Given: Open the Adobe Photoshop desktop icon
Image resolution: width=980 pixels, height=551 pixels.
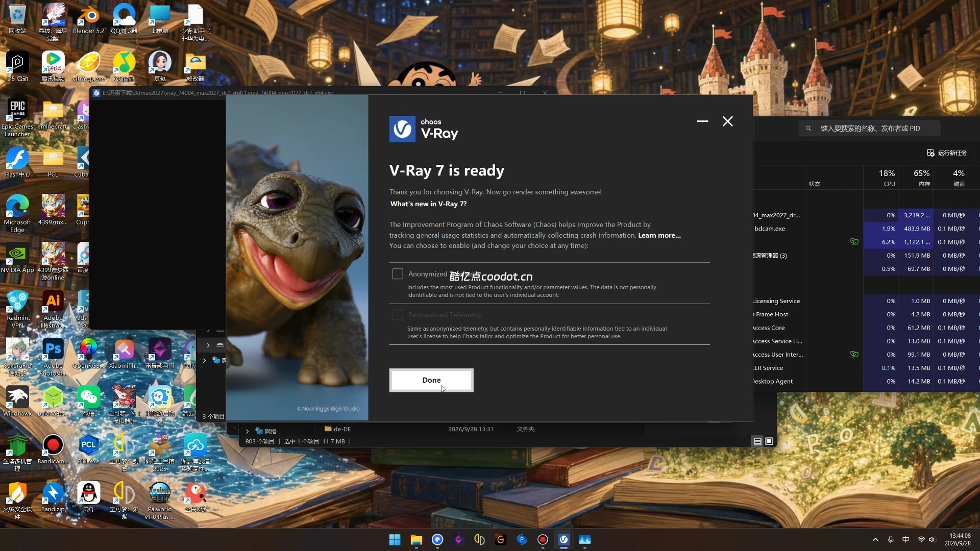Looking at the screenshot, I should point(53,357).
